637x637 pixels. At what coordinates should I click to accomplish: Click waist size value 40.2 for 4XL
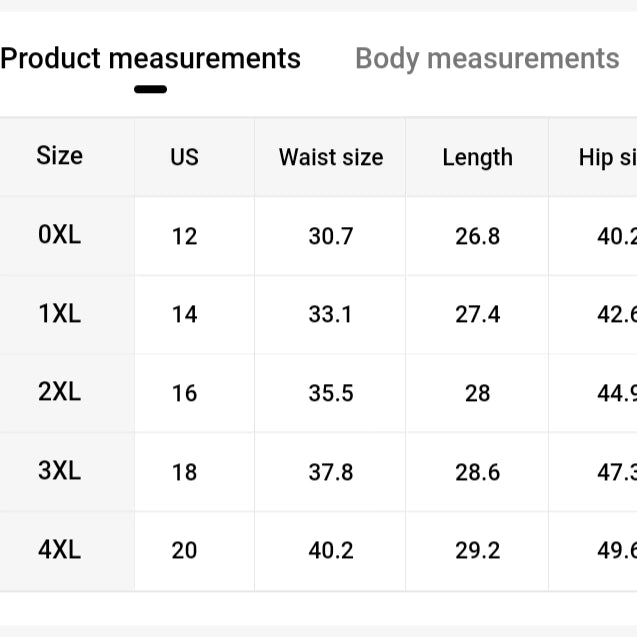[x=331, y=550]
